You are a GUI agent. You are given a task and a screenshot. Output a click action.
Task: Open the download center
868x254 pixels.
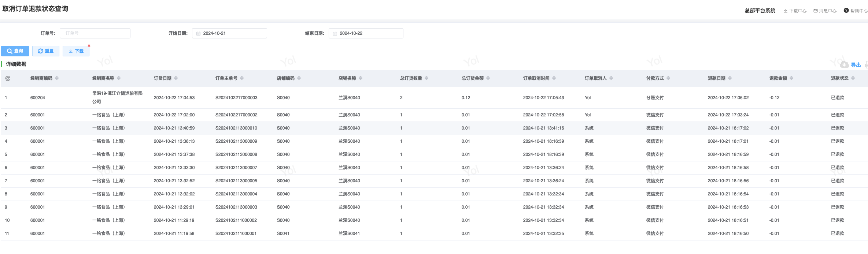(795, 11)
